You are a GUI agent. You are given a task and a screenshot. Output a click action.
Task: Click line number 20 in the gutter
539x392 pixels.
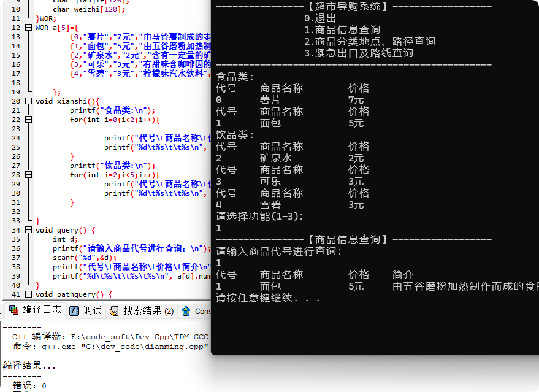pos(16,101)
